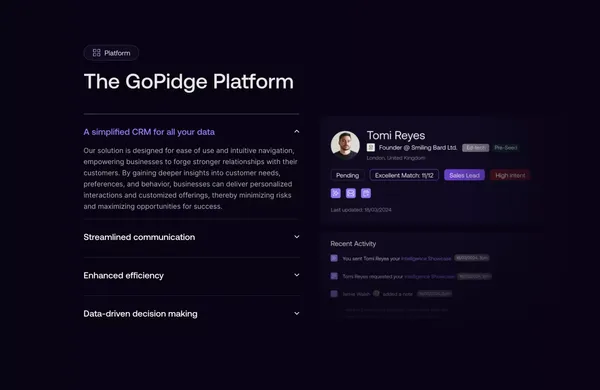The image size is (600, 390).
Task: Click the Smiling Bard Ltd. company logo icon
Action: click(x=370, y=147)
